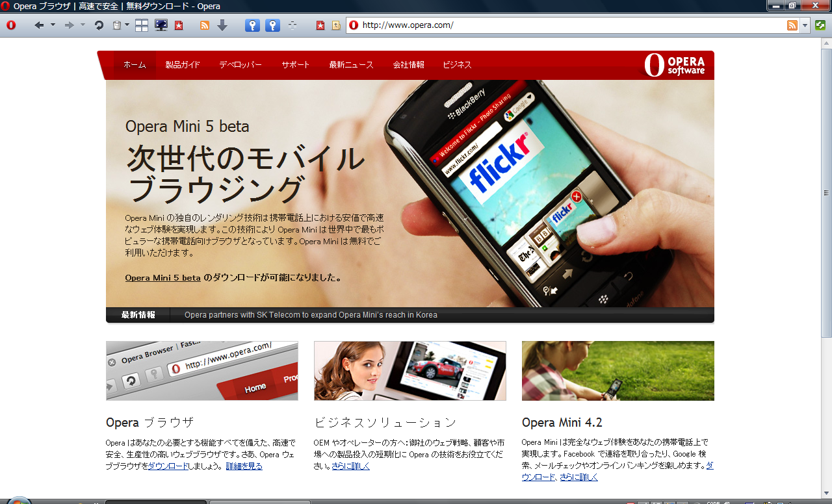Select the ホーム tab in site navigation
The width and height of the screenshot is (832, 504).
135,65
